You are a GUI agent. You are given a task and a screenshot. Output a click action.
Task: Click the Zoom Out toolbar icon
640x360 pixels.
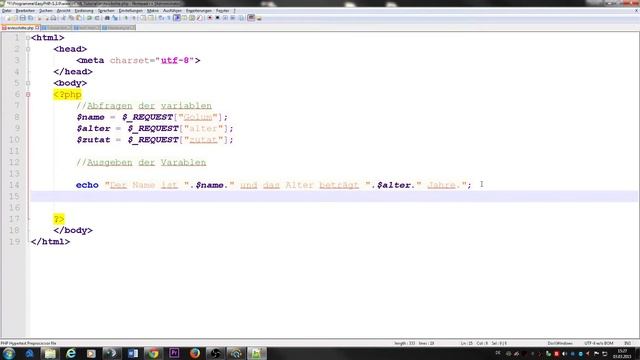[134, 18]
